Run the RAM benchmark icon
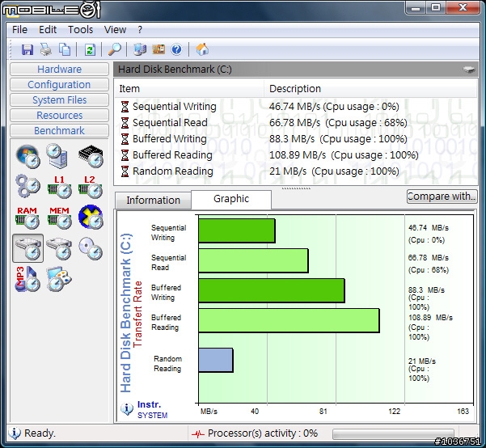Screen dimensions: 486x448 coord(27,218)
